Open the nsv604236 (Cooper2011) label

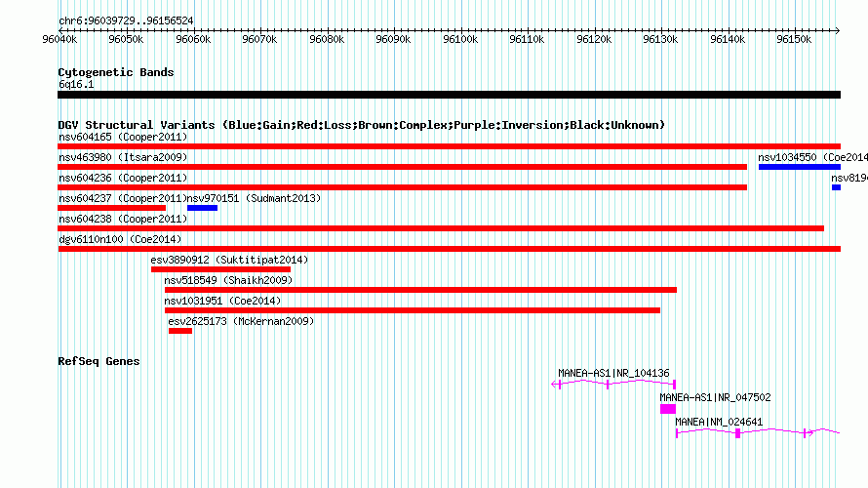[x=123, y=178]
